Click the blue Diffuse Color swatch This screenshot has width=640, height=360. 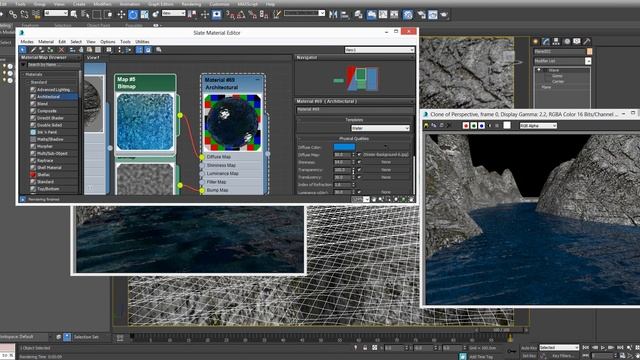click(344, 147)
